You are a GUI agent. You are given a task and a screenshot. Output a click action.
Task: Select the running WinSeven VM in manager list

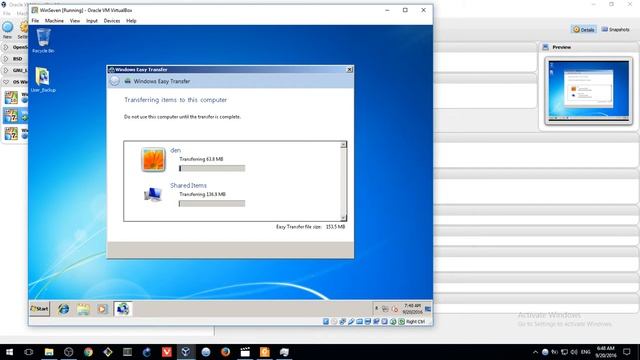point(15,116)
